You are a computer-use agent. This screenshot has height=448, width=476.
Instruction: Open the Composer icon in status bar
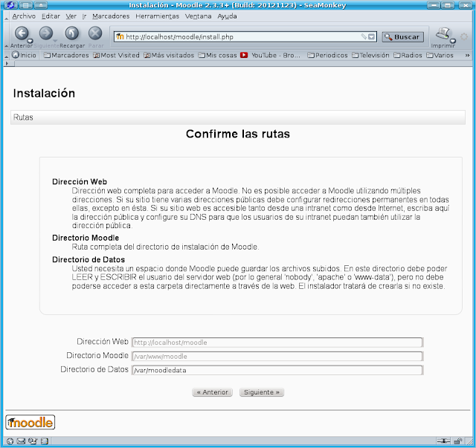coord(33,441)
